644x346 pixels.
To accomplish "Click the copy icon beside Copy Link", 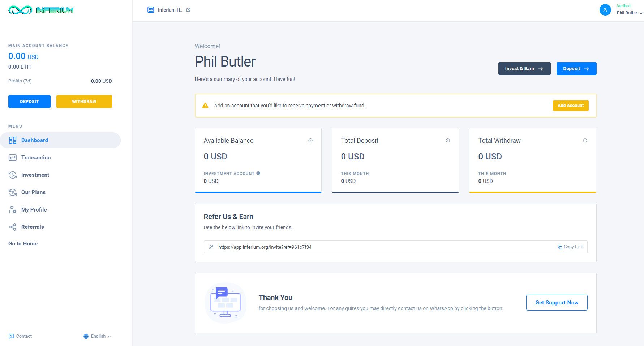I will pyautogui.click(x=560, y=247).
